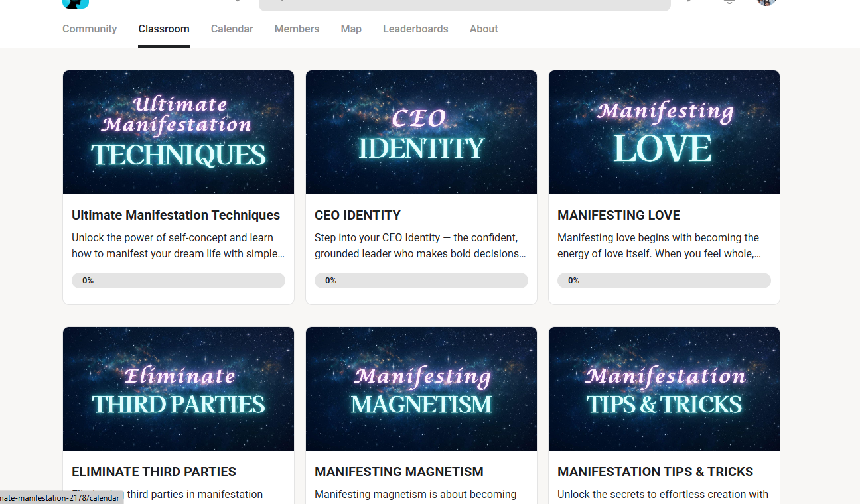Click the search bar at the top
The image size is (860, 504).
[465, 3]
